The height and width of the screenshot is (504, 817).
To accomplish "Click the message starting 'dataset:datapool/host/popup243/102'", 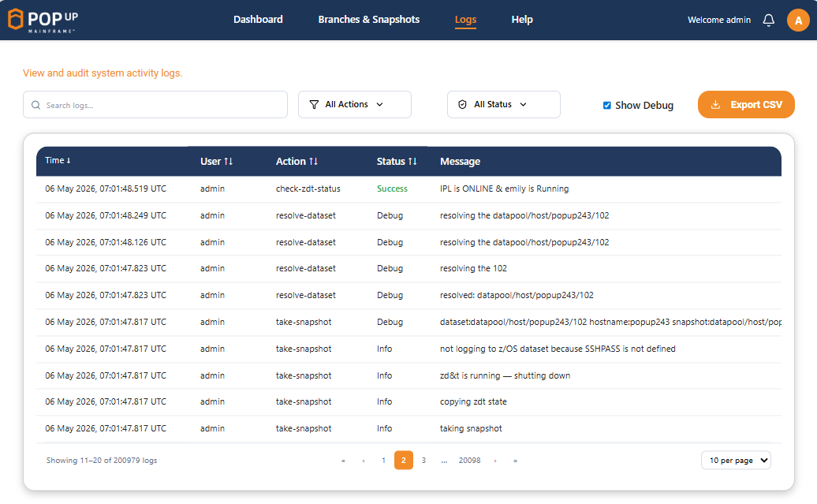I will (610, 322).
